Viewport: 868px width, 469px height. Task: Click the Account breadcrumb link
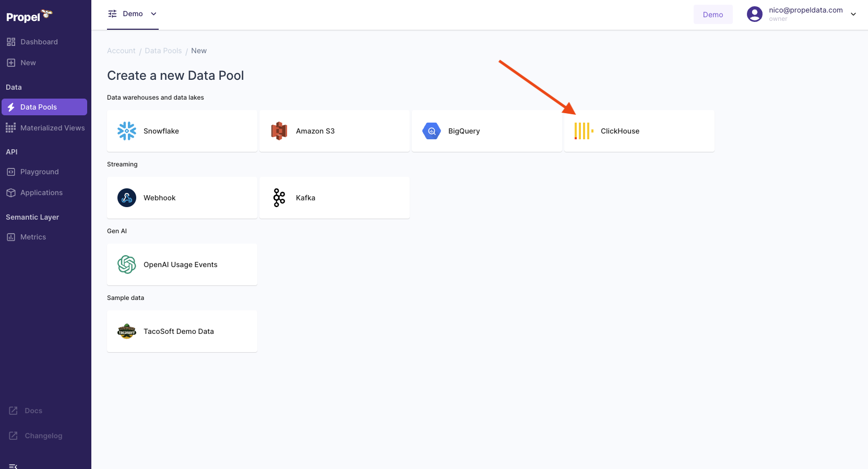121,51
